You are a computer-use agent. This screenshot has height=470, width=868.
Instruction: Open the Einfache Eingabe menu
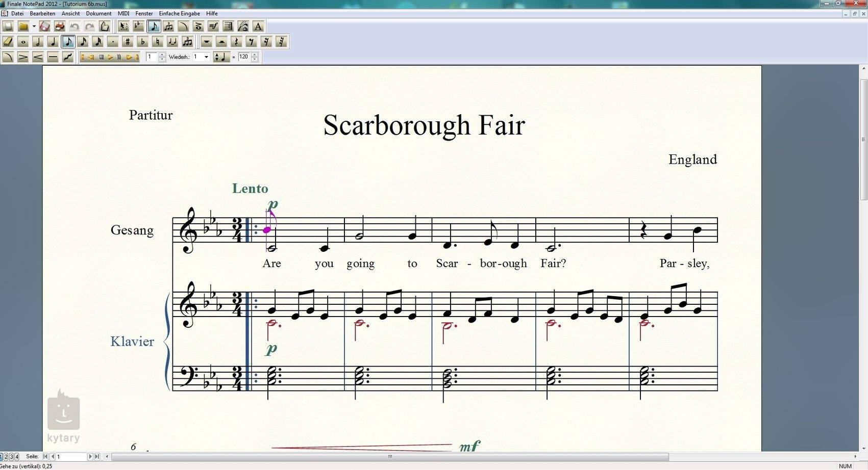point(179,14)
